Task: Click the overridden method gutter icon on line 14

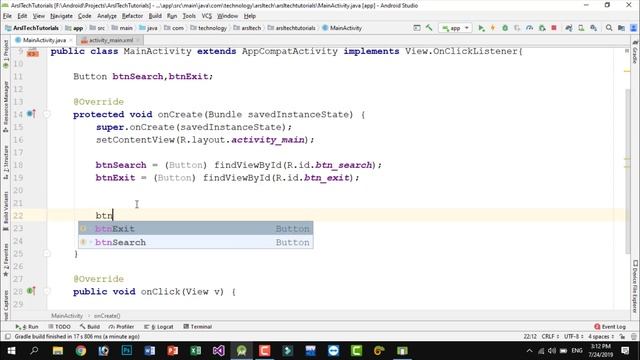Action: tap(31, 114)
